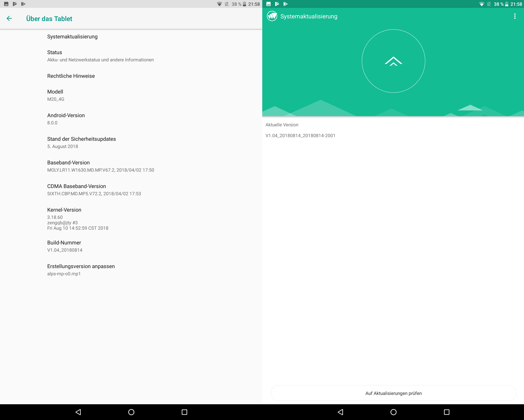Image resolution: width=524 pixels, height=420 pixels.
Task: Tap the first Play Store notification icon, right status bar
Action: pyautogui.click(x=277, y=4)
